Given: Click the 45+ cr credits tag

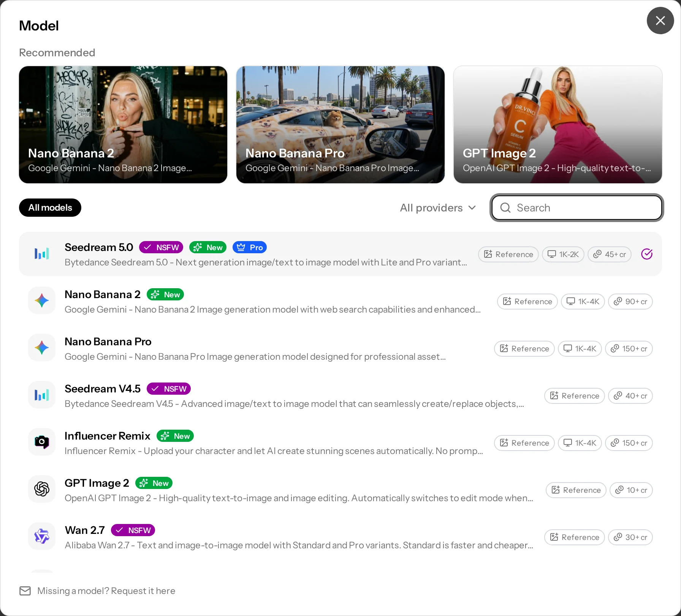Looking at the screenshot, I should [610, 254].
